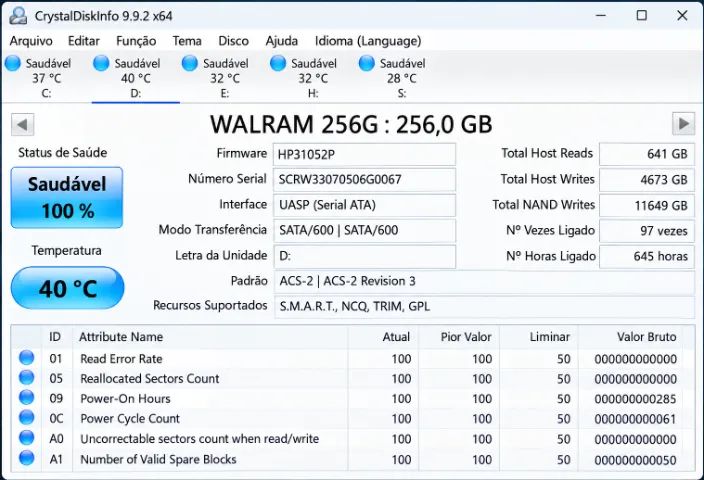Click status orb of Read Error Rate row

pos(26,358)
